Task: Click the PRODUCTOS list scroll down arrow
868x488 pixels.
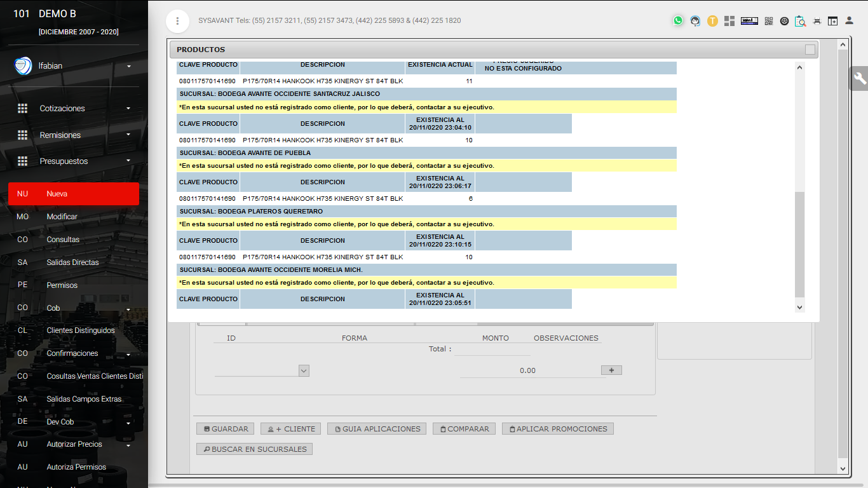Action: (799, 308)
